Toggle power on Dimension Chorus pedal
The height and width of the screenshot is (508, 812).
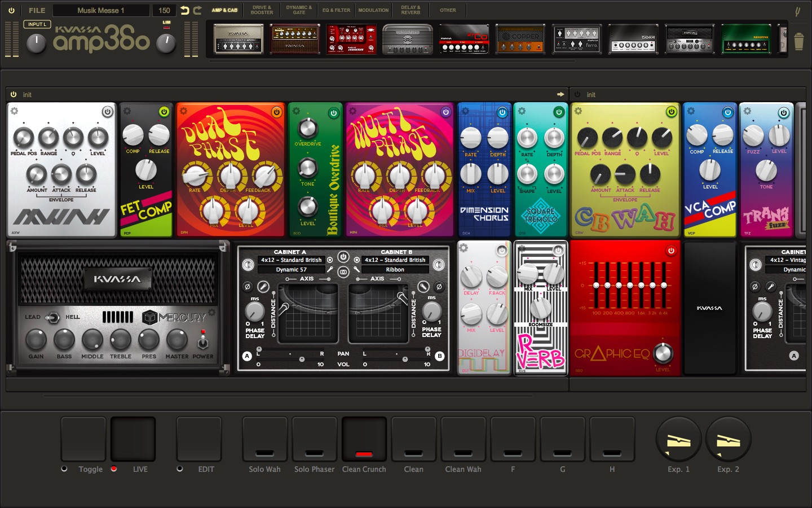pos(502,112)
